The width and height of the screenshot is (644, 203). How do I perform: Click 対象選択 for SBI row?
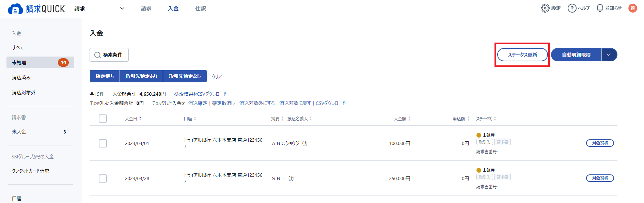pos(600,178)
